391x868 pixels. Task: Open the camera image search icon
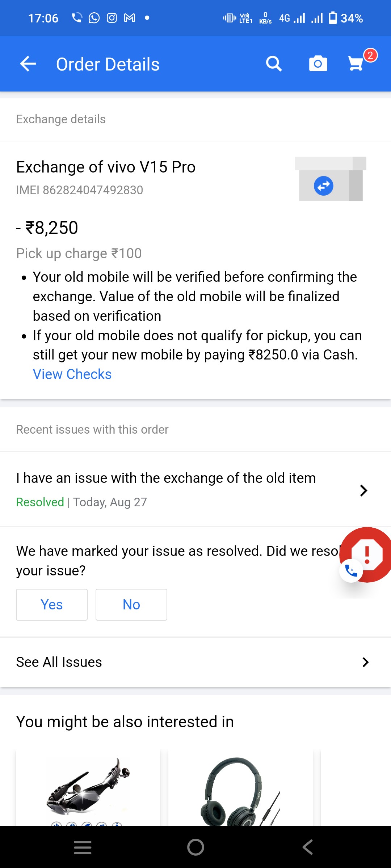coord(318,64)
